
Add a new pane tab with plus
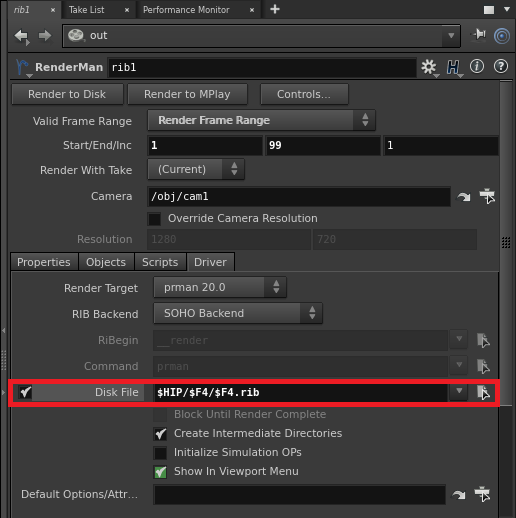275,9
